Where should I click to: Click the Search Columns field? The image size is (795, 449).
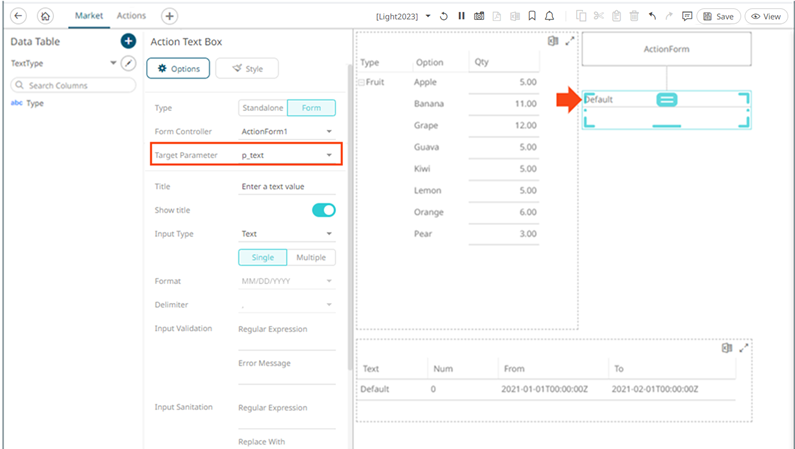pyautogui.click(x=72, y=86)
